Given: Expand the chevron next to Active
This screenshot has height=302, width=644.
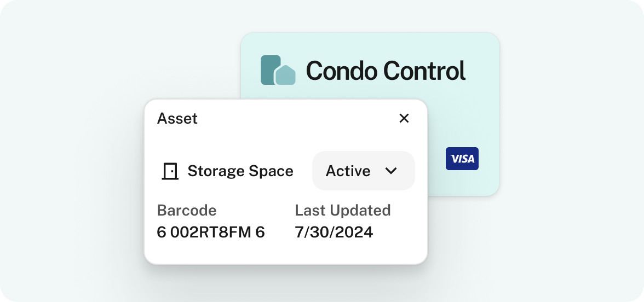Looking at the screenshot, I should click(x=392, y=171).
